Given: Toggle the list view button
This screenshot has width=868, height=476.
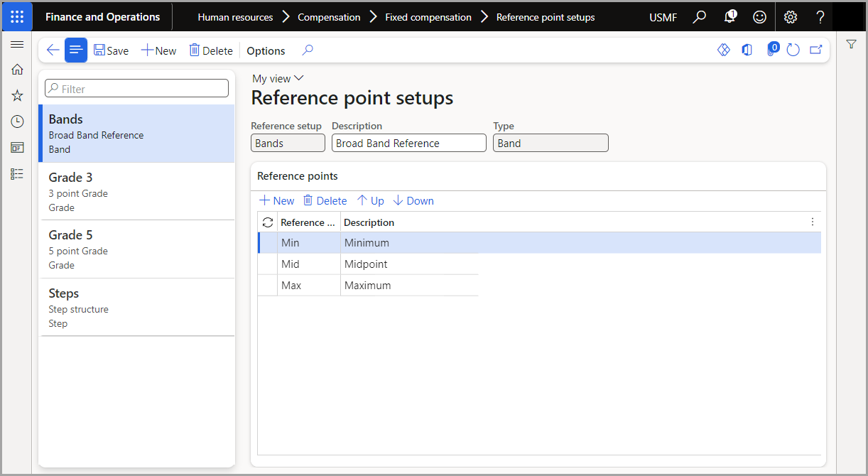Looking at the screenshot, I should coord(76,50).
